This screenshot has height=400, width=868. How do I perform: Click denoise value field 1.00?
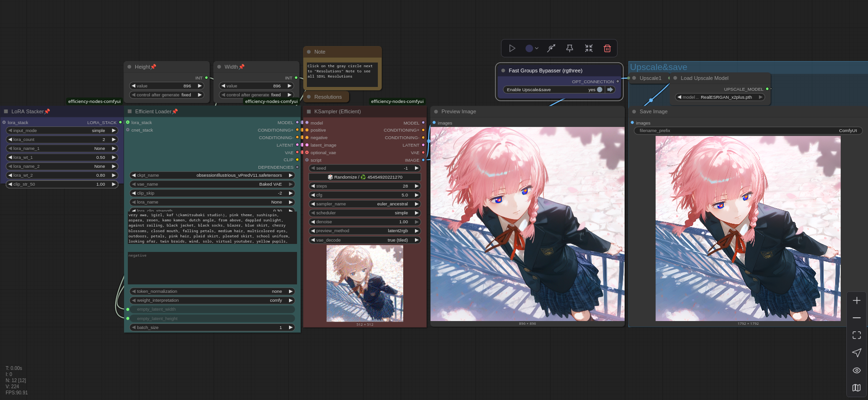click(365, 222)
